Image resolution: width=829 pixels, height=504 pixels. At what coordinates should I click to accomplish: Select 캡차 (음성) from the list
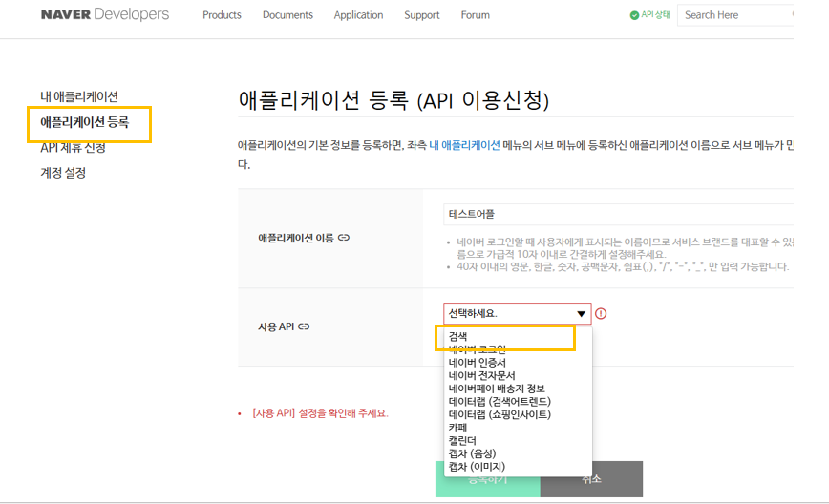click(x=518, y=453)
